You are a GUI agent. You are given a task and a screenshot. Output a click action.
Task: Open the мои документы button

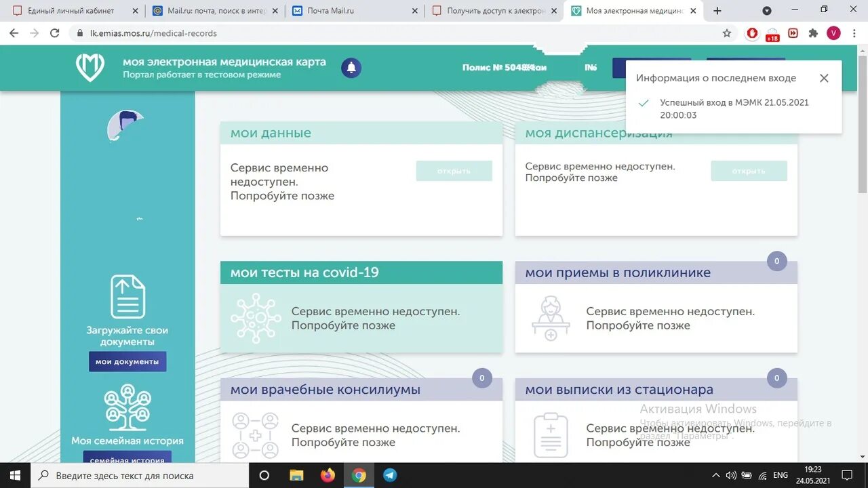point(127,361)
